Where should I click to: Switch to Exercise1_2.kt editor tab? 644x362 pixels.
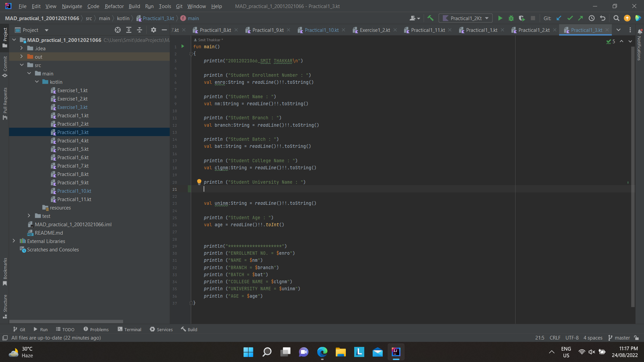pyautogui.click(x=375, y=30)
